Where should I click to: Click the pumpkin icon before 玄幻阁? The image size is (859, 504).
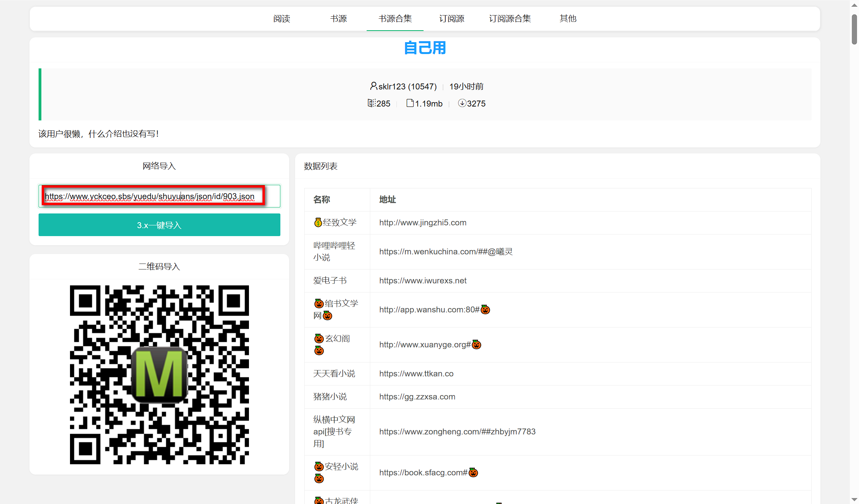point(319,339)
